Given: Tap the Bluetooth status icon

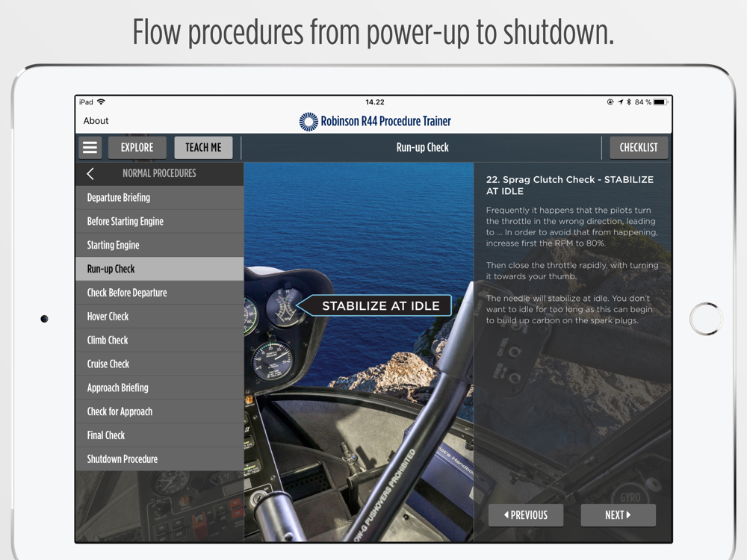Looking at the screenshot, I should 629,102.
